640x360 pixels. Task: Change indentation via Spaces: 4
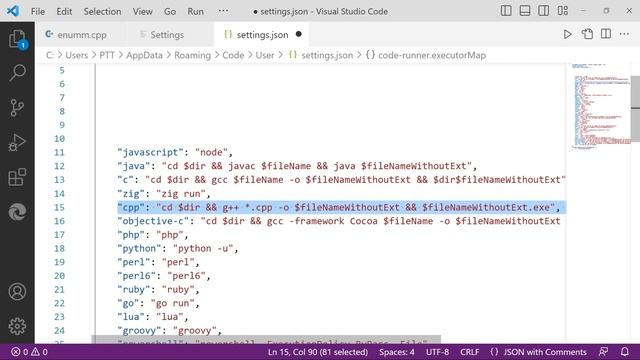(x=397, y=352)
